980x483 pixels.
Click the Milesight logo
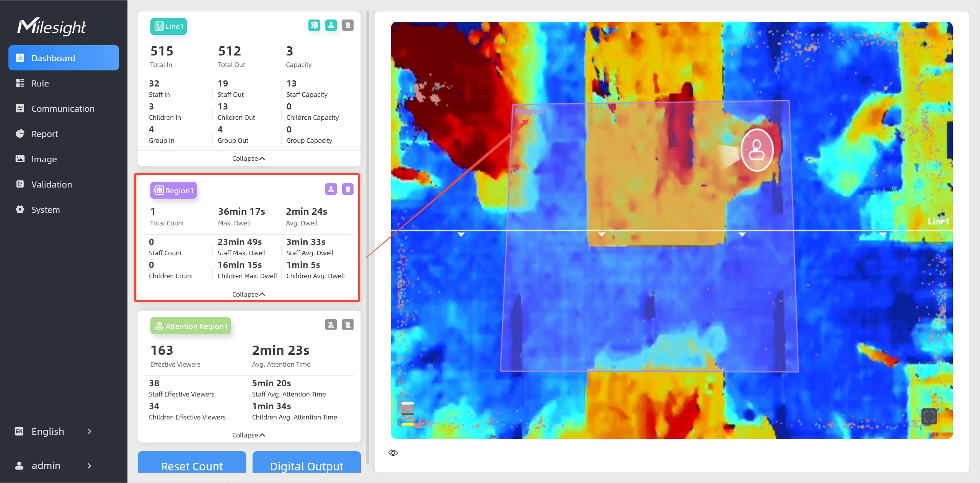[52, 26]
